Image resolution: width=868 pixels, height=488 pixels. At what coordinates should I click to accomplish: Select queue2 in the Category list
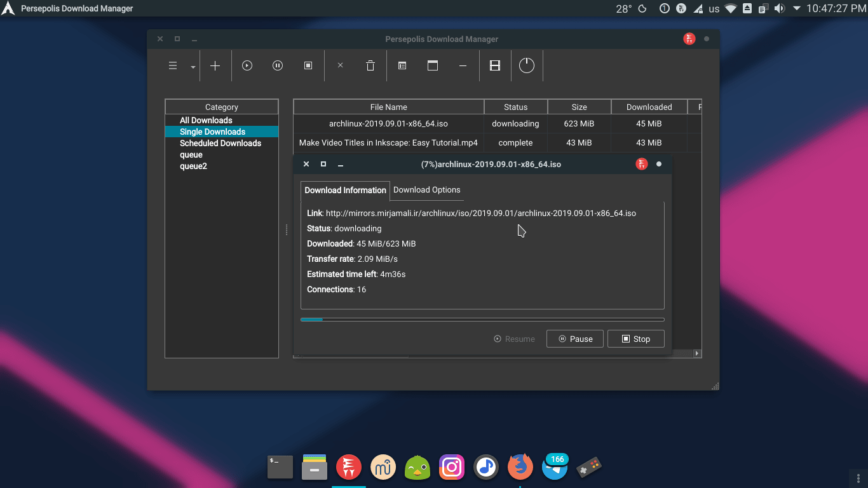click(193, 166)
